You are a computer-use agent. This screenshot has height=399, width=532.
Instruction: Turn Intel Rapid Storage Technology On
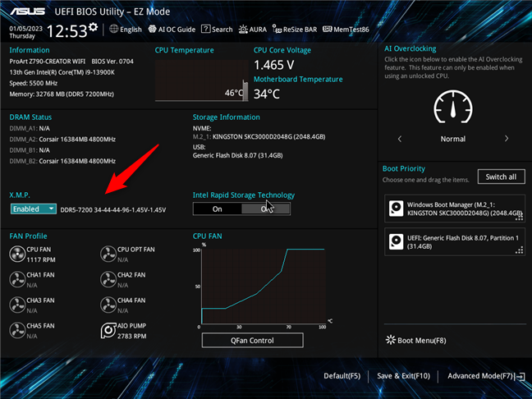point(217,209)
